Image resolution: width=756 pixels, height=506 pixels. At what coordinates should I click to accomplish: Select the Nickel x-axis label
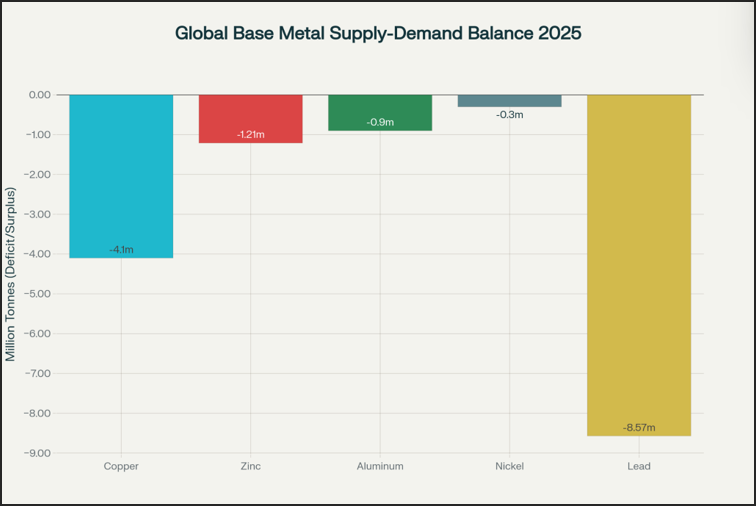pyautogui.click(x=509, y=467)
